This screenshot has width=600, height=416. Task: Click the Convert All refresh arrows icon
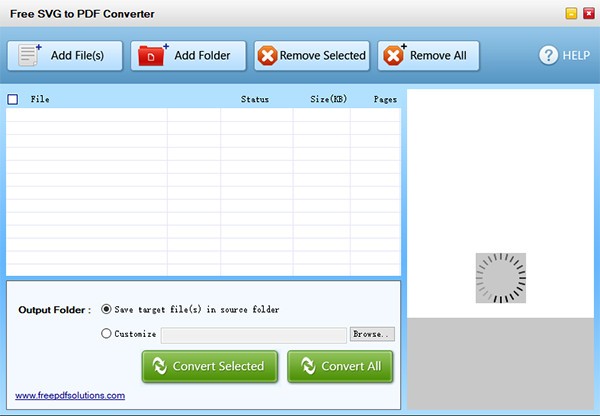(308, 366)
